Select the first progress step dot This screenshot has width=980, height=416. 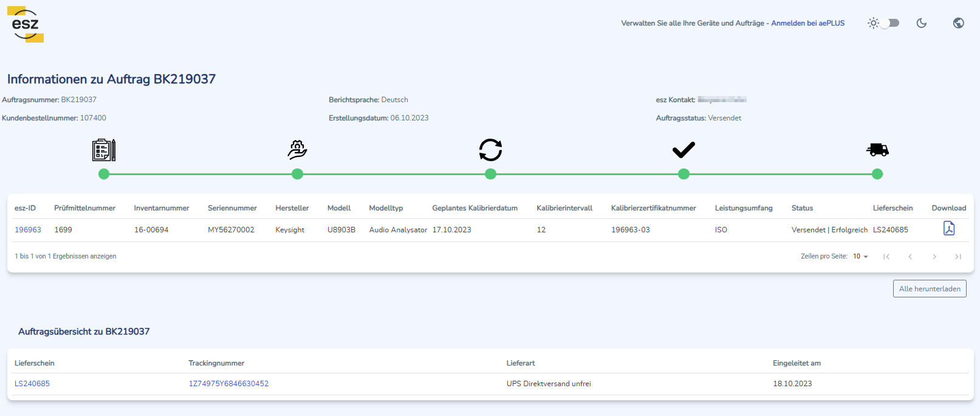tap(104, 175)
